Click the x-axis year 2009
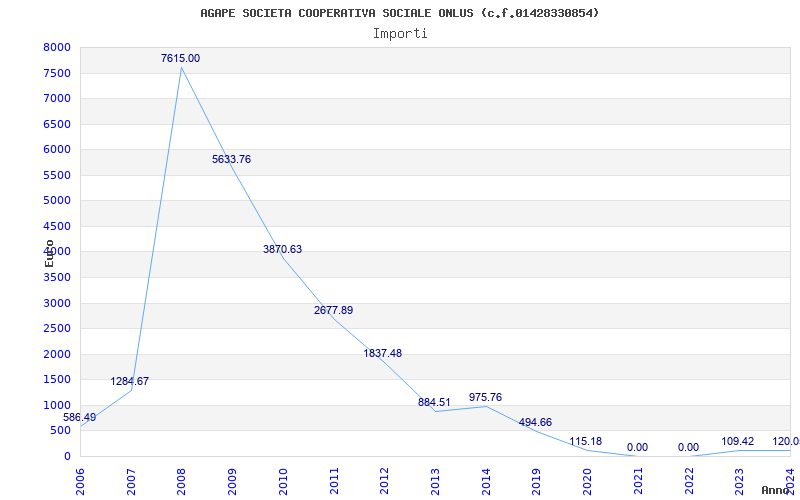This screenshot has height=500, width=800. [x=232, y=482]
